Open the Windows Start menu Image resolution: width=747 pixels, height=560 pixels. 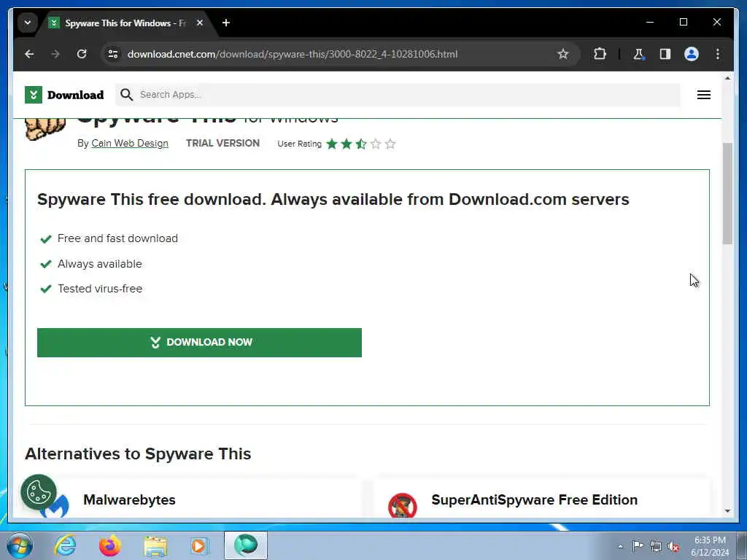tap(20, 545)
